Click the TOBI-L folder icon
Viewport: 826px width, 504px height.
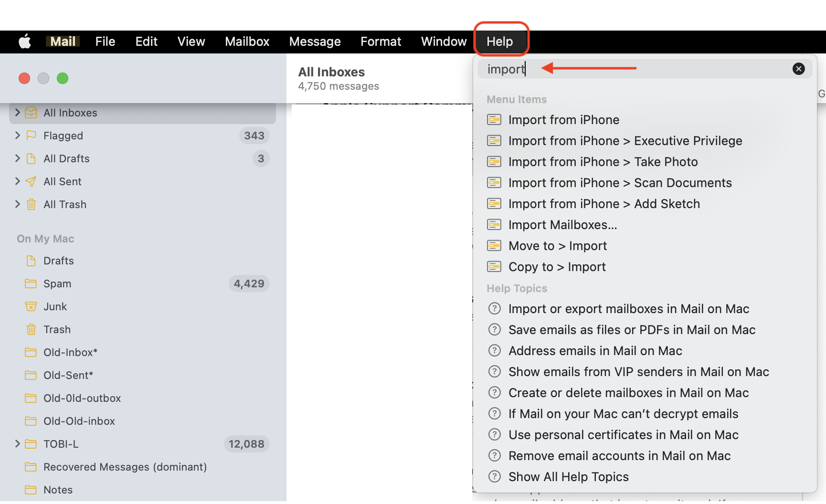point(31,444)
